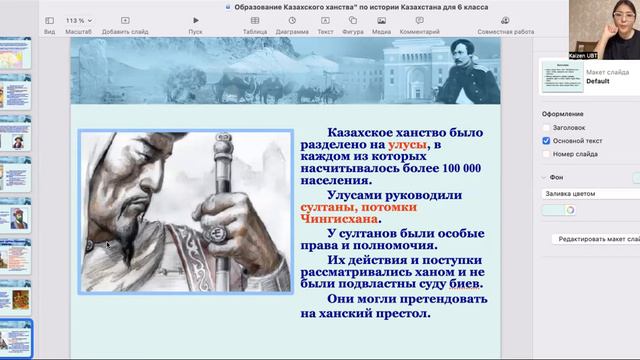Select the Default slide layout thumbnail

563,77
